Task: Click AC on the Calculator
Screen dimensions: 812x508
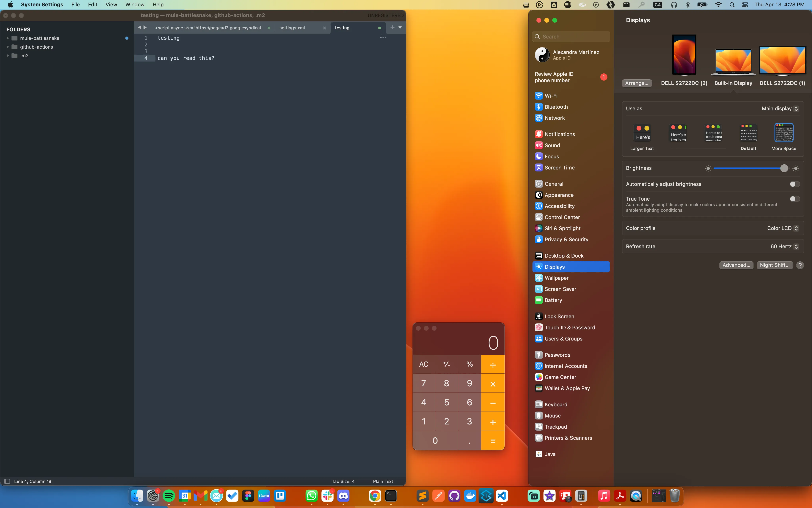Action: [424, 364]
